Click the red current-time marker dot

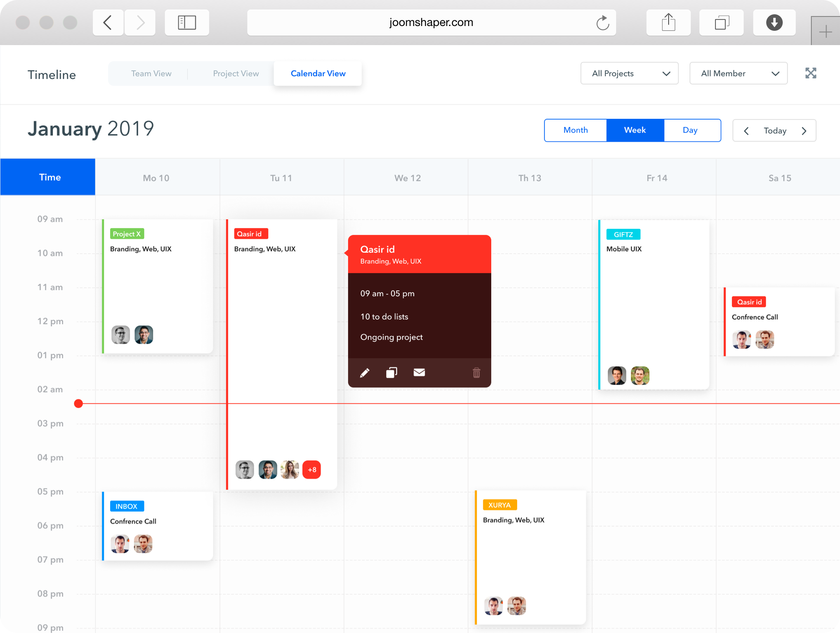79,404
